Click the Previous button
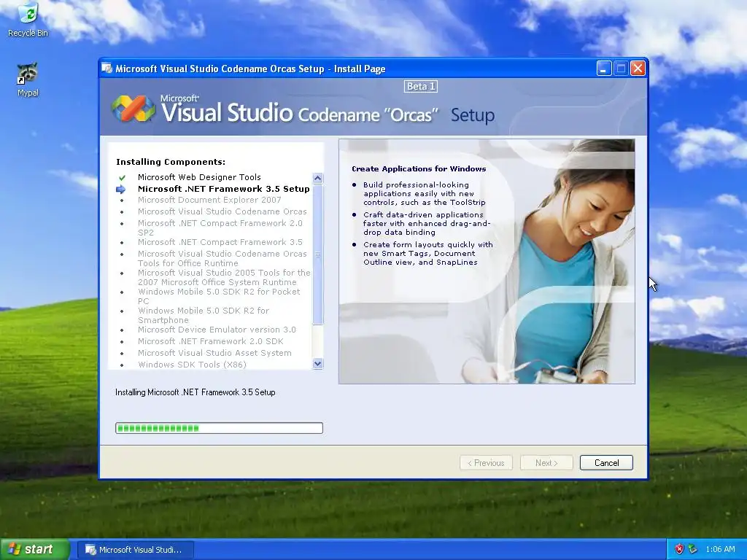Viewport: 747px width, 560px height. pos(486,463)
